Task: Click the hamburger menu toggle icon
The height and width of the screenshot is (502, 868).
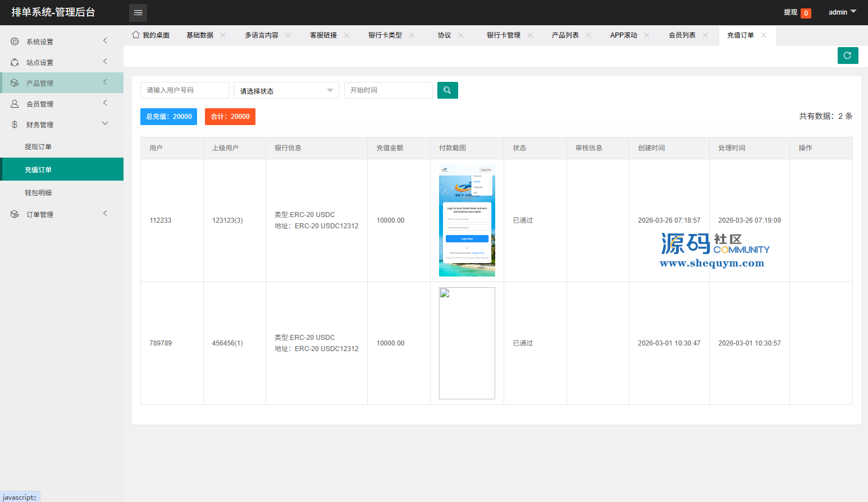Action: click(138, 12)
